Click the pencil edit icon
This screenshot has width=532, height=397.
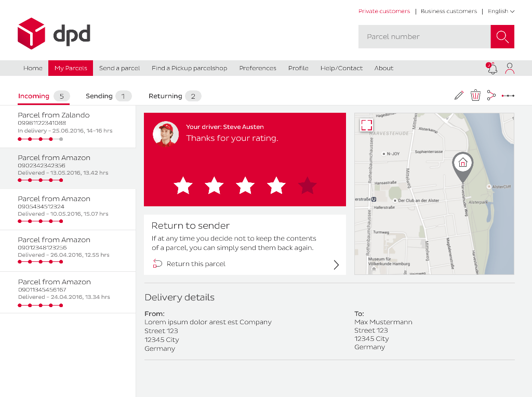459,96
